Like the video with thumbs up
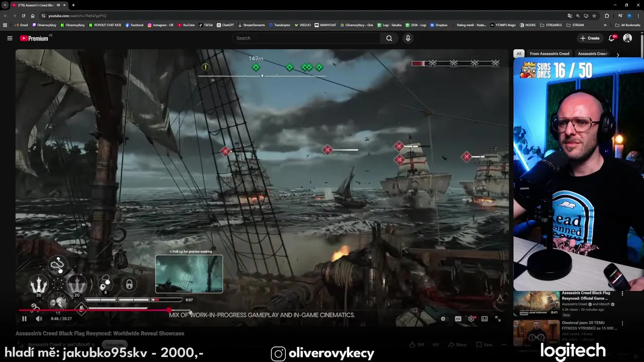644x362 pixels. click(x=418, y=345)
